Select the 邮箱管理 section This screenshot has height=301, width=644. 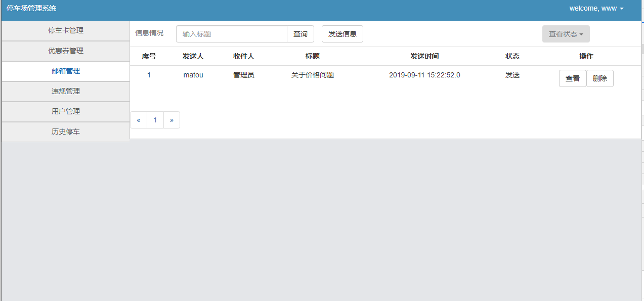pos(65,71)
